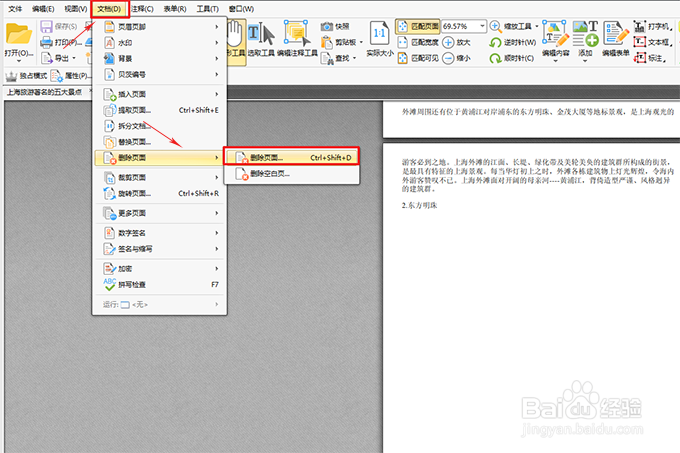680x453 pixels.
Task: Open 加密 submenu item
Action: (x=160, y=269)
